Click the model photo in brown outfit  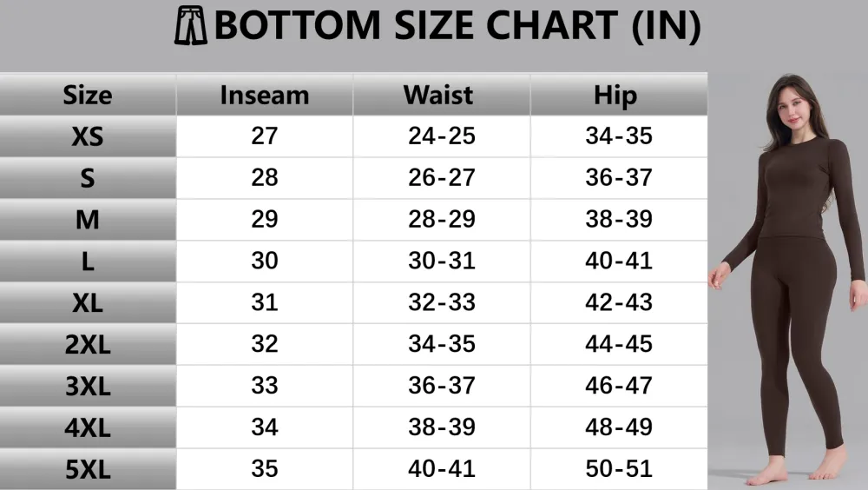pyautogui.click(x=792, y=278)
